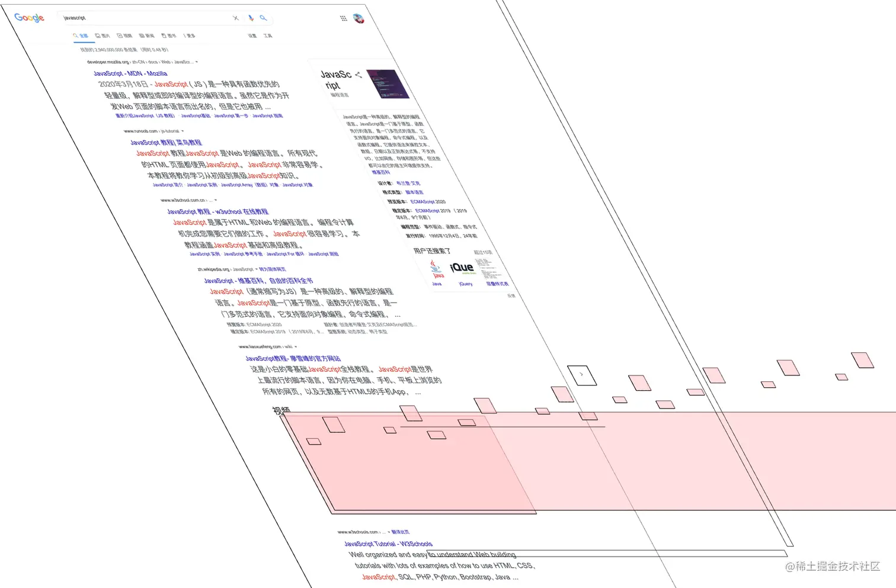Open sitelink 重新介绍JavaScript (JS 教程)
Screen dimensions: 896x588
point(145,116)
